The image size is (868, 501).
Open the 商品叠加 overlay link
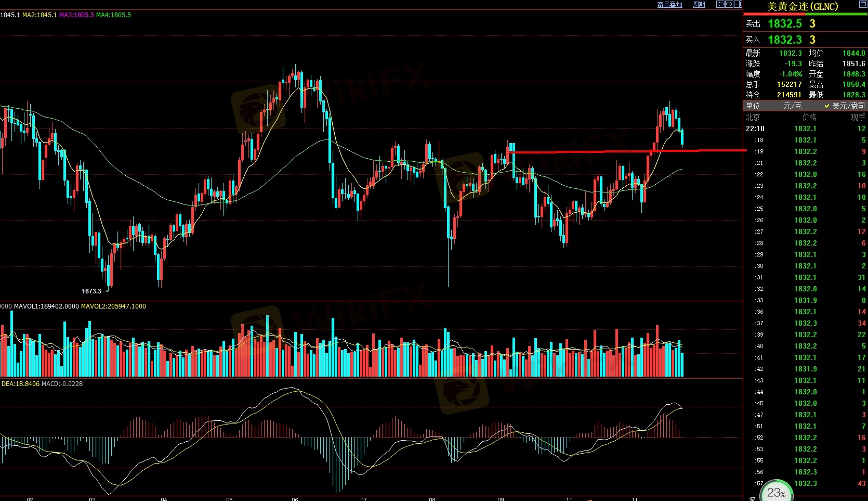tap(669, 5)
